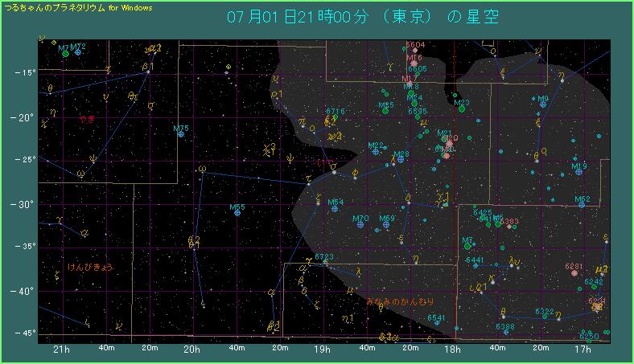
Task: Click the red やぎ constellation label
Action: pyautogui.click(x=87, y=120)
